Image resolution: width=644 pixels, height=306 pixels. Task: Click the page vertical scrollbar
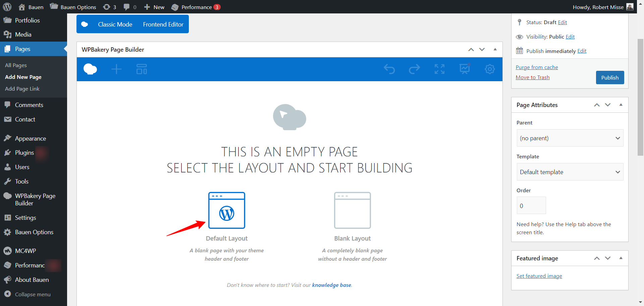(640, 97)
